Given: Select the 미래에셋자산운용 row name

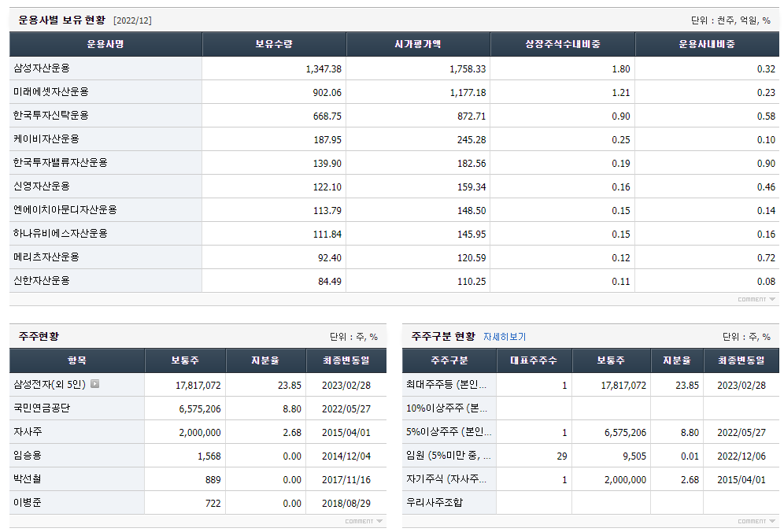Looking at the screenshot, I should [x=51, y=92].
